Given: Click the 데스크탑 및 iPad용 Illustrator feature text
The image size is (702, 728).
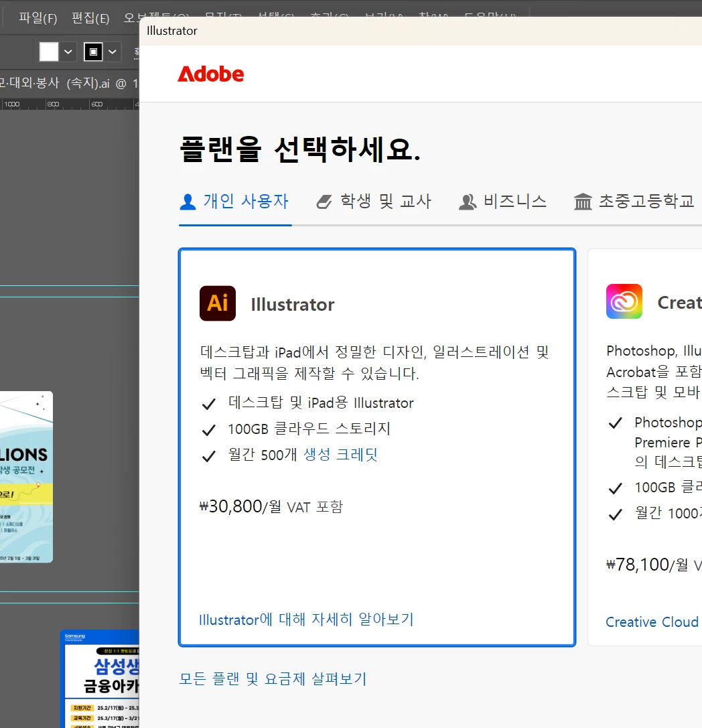Looking at the screenshot, I should point(321,403).
